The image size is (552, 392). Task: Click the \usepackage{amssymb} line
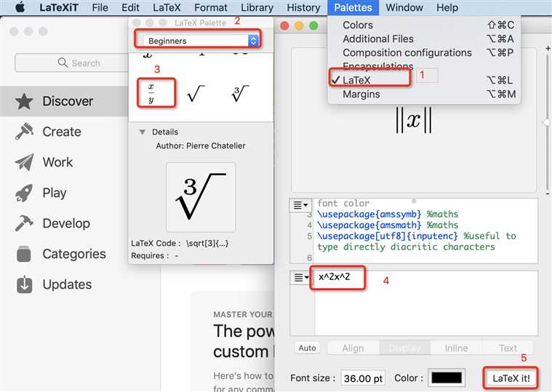pyautogui.click(x=388, y=215)
